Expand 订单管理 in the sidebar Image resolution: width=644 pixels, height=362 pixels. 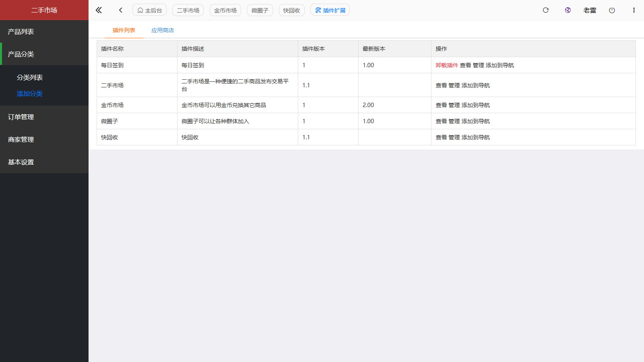[21, 117]
